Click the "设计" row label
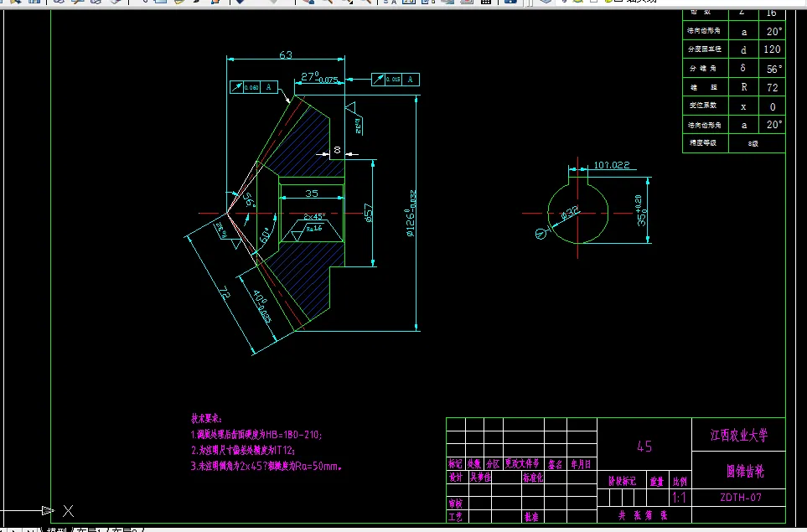 [x=456, y=477]
